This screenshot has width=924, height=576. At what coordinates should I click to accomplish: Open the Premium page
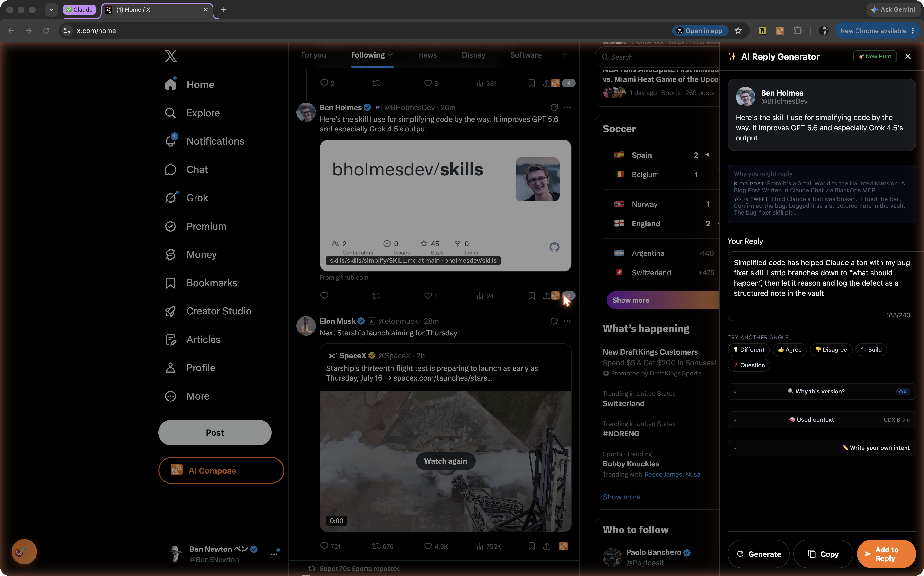[x=195, y=226]
